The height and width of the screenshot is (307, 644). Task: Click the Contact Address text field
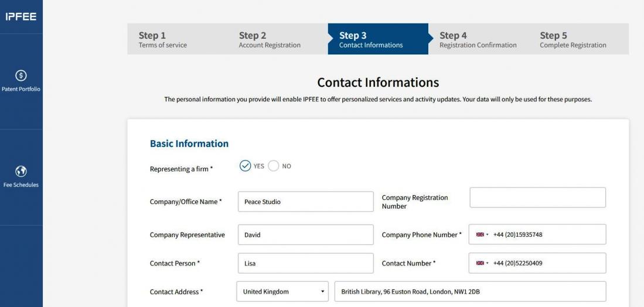tap(470, 292)
